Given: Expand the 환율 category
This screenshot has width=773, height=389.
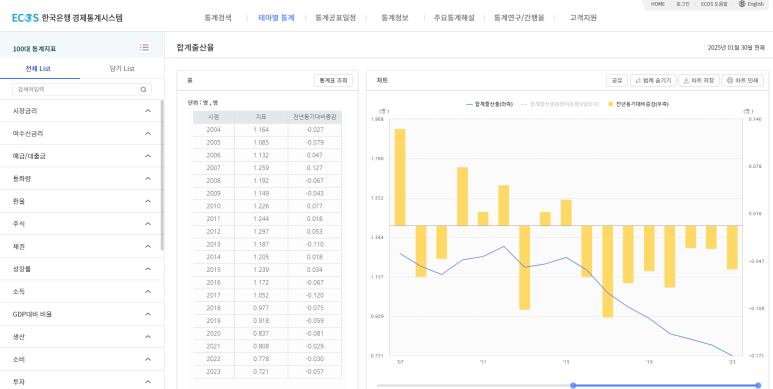Looking at the screenshot, I should [x=82, y=201].
